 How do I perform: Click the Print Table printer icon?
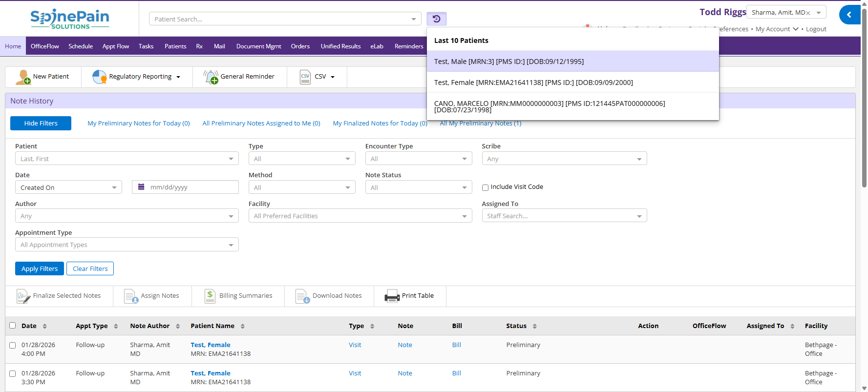point(392,296)
